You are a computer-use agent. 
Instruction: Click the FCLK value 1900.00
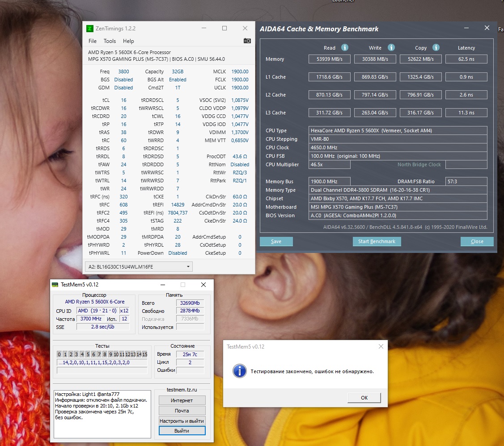coord(240,80)
